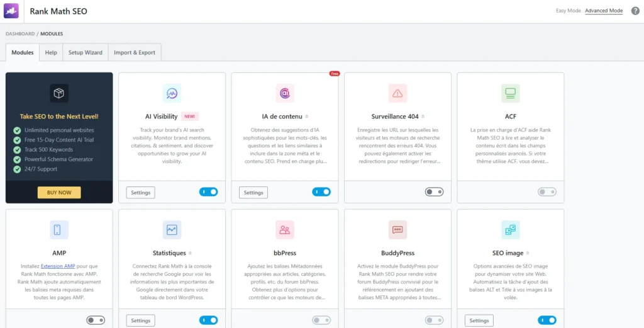This screenshot has height=328, width=644.
Task: Click the box icon in upgrade banner
Action: (x=59, y=93)
